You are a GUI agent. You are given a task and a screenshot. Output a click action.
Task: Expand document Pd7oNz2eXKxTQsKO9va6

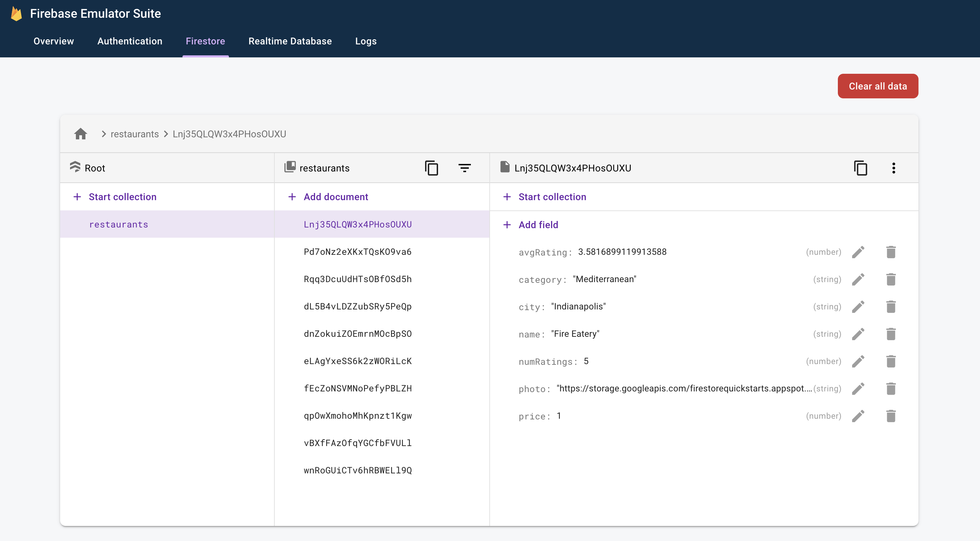click(x=358, y=251)
